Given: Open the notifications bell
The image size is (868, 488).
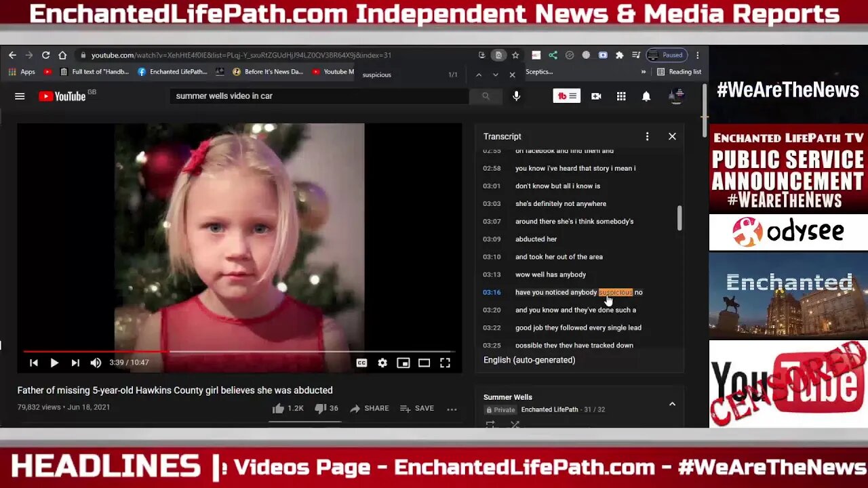Looking at the screenshot, I should point(646,96).
